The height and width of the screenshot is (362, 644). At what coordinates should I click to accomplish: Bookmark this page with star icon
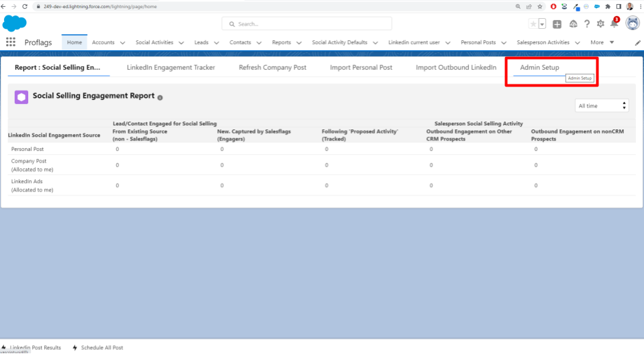539,7
